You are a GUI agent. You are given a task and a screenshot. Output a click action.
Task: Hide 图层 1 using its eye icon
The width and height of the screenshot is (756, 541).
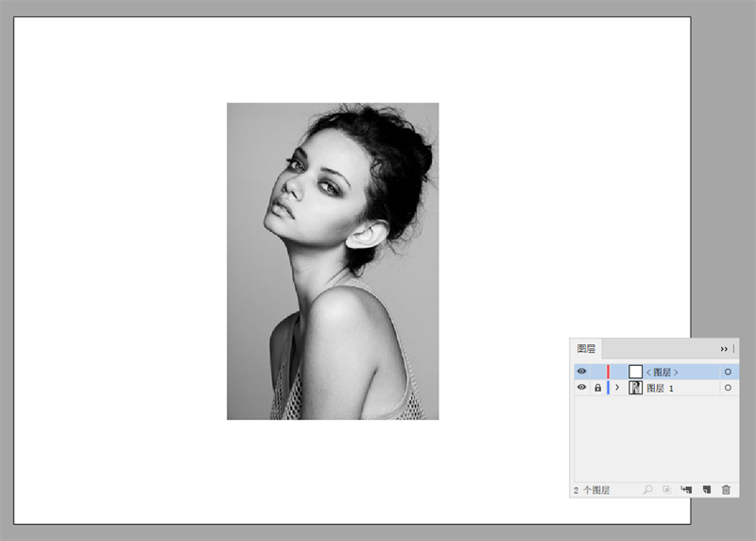[581, 388]
